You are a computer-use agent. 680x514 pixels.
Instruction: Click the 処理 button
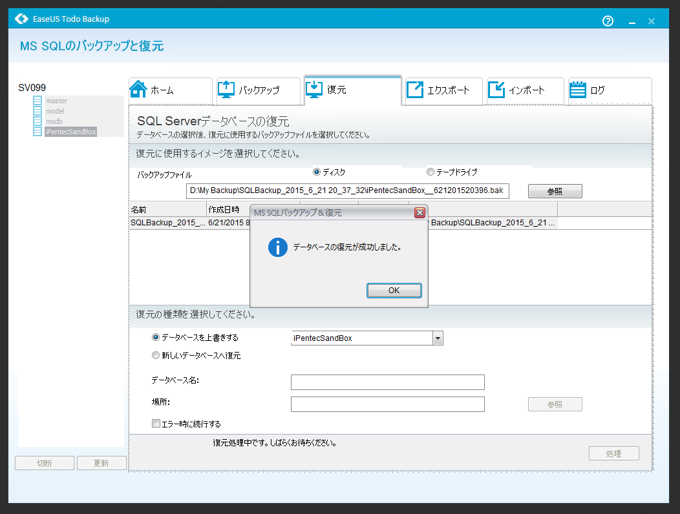click(614, 453)
